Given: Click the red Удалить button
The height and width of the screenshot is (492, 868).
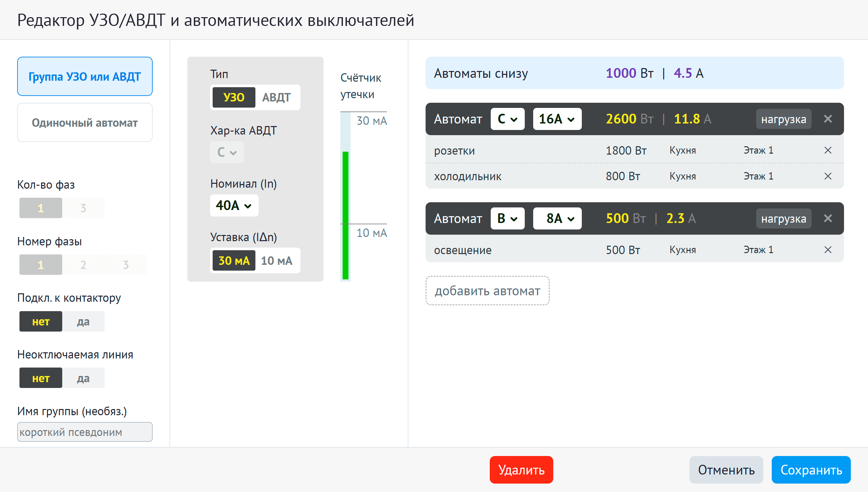Looking at the screenshot, I should tap(521, 470).
